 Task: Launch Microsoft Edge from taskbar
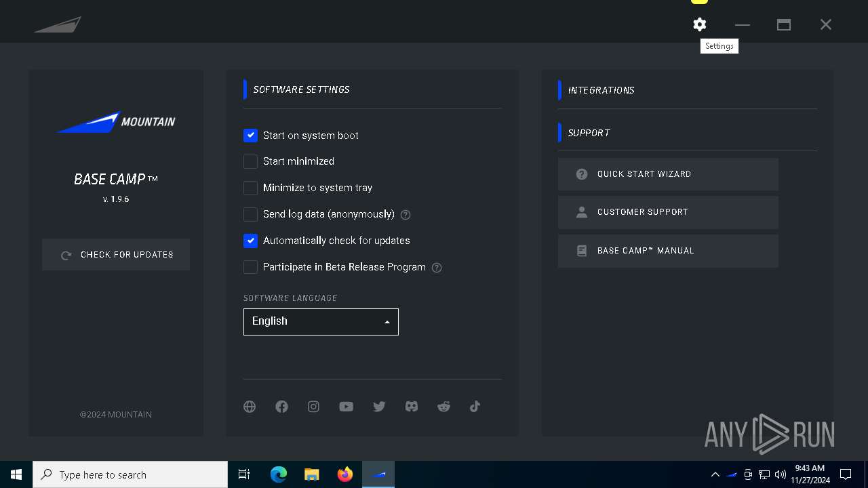pos(279,474)
